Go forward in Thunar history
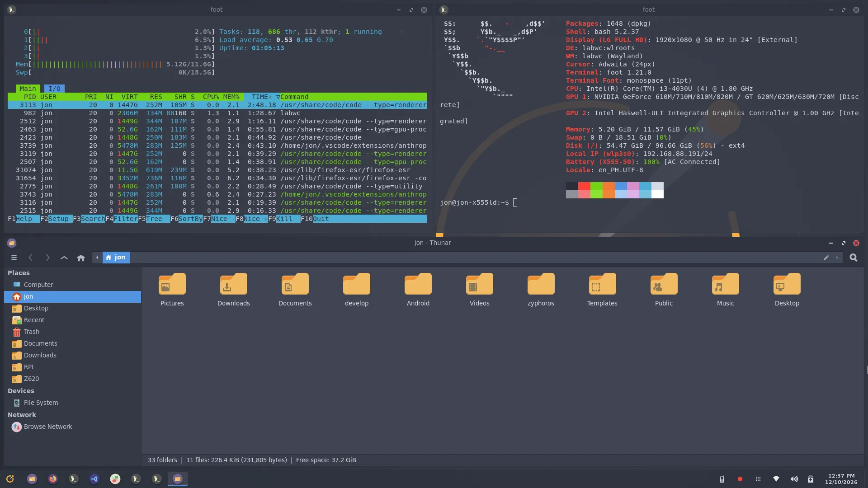This screenshot has height=488, width=868. point(47,258)
